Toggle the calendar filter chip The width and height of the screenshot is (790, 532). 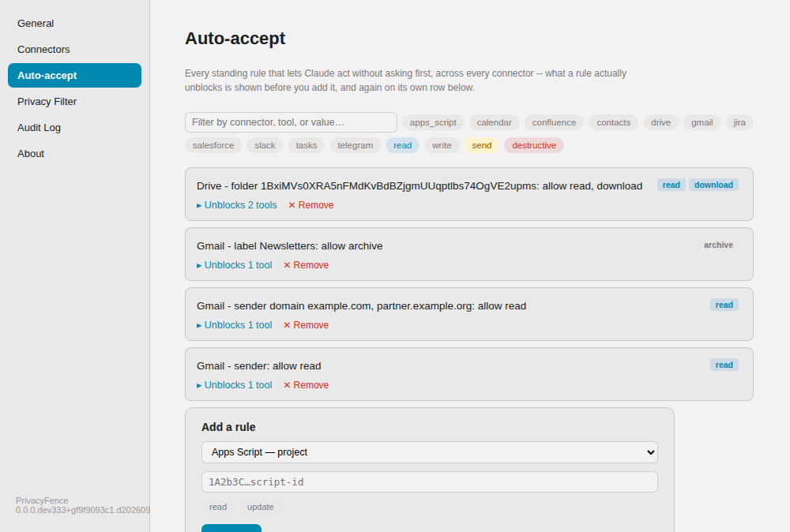click(495, 122)
